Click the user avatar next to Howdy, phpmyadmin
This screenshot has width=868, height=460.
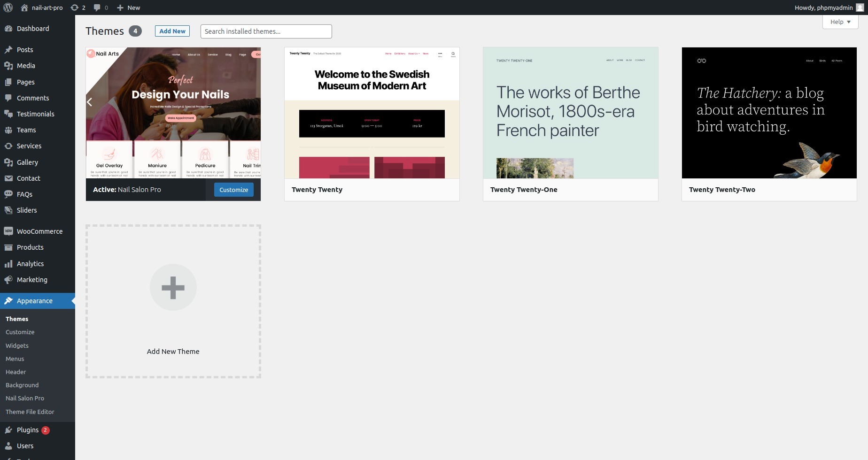click(x=860, y=8)
